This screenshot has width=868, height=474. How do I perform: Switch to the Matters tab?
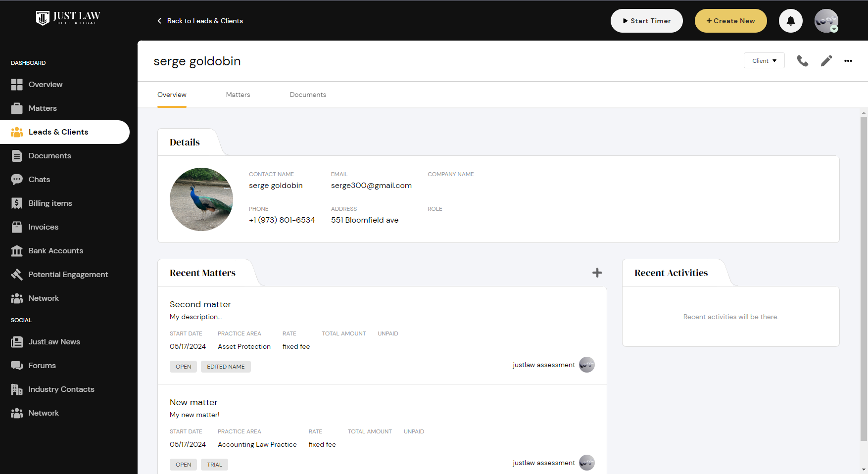[238, 95]
